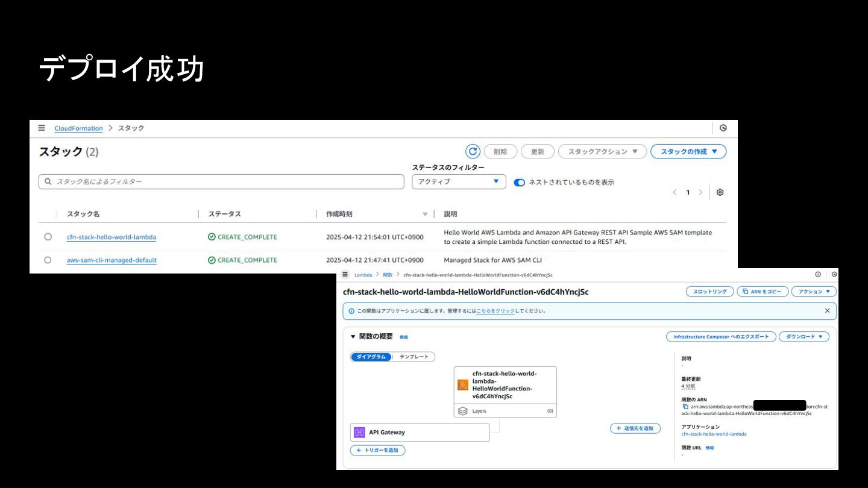Viewport: 868px width, 488px height.
Task: Go to previous page in stack pagination
Action: point(675,192)
